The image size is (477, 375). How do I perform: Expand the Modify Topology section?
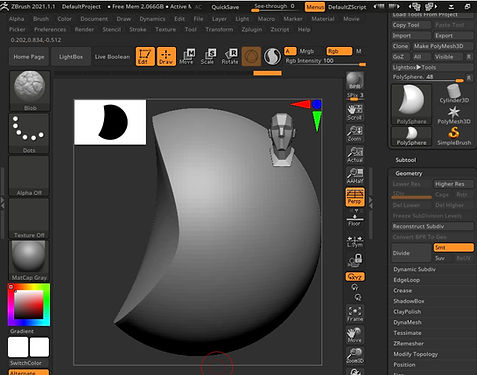(x=416, y=354)
